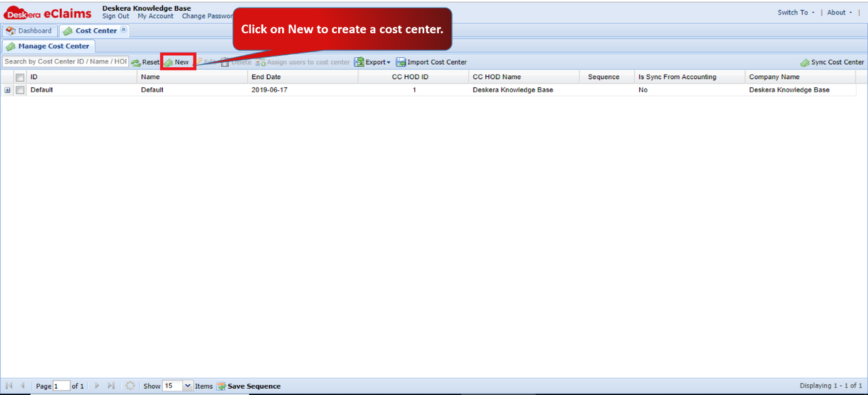The height and width of the screenshot is (395, 868).
Task: Go to the last page arrow
Action: coord(111,386)
